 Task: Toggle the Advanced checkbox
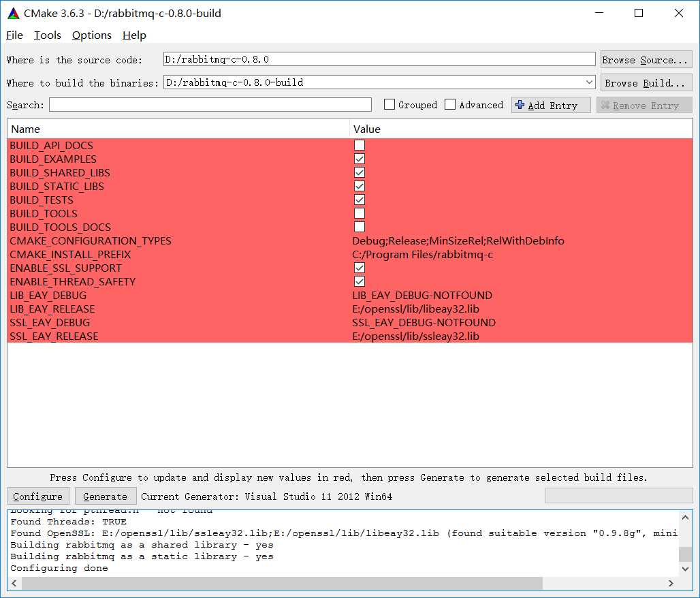(x=450, y=104)
